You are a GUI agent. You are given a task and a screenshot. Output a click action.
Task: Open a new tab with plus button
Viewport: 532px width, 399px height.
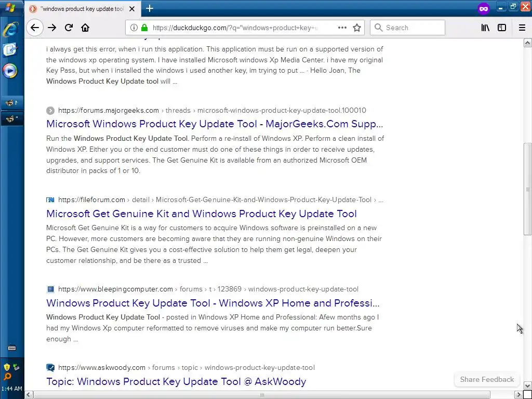pyautogui.click(x=150, y=8)
